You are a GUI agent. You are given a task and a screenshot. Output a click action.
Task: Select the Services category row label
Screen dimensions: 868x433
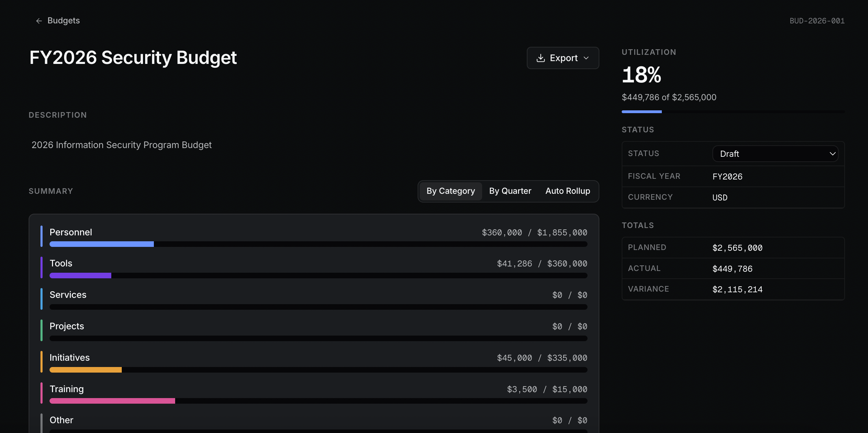tap(68, 295)
